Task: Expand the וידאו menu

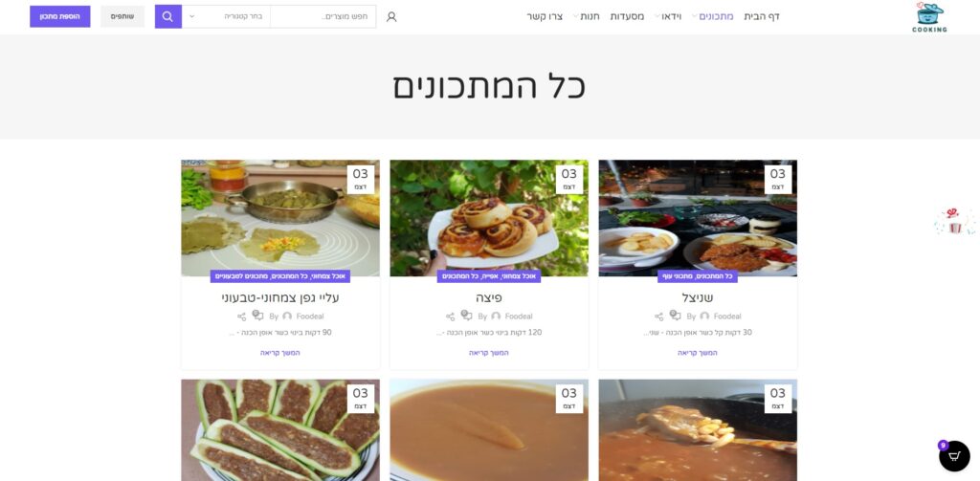Action: tap(667, 16)
